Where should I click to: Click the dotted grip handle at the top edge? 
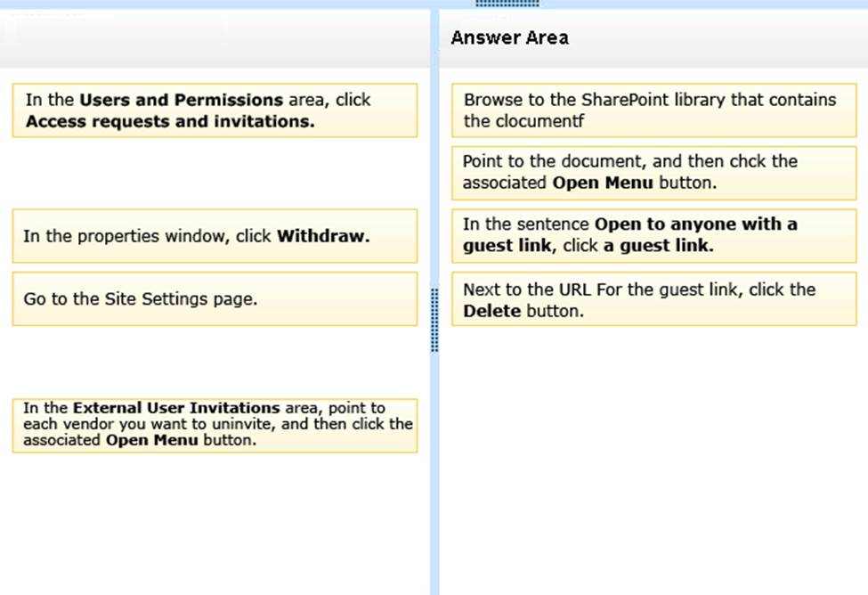(x=507, y=4)
